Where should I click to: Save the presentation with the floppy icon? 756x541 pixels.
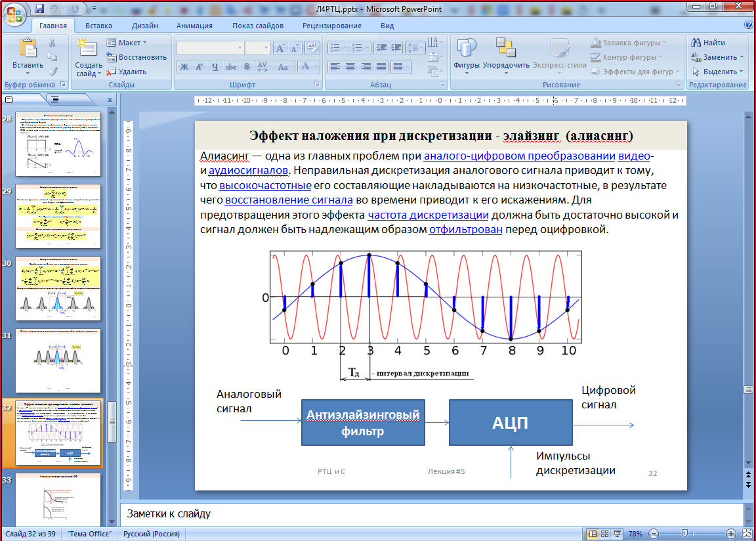pyautogui.click(x=39, y=9)
